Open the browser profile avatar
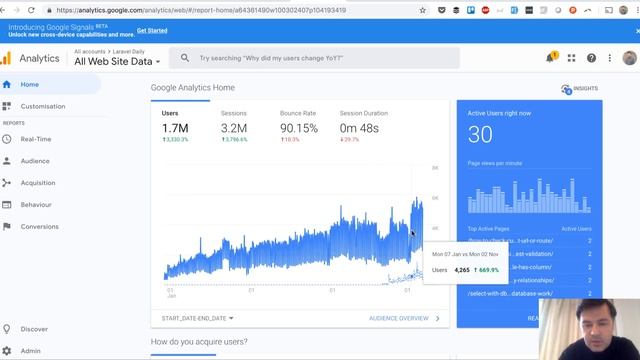 [623, 10]
